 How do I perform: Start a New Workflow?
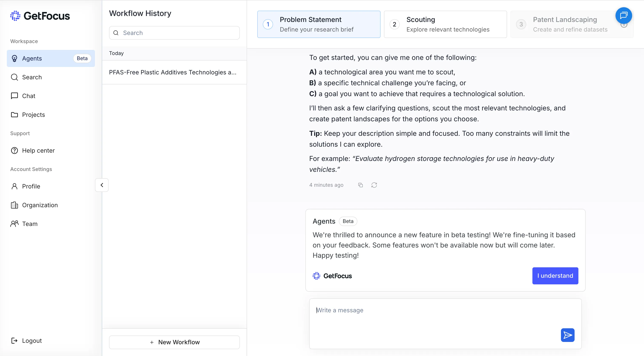174,342
